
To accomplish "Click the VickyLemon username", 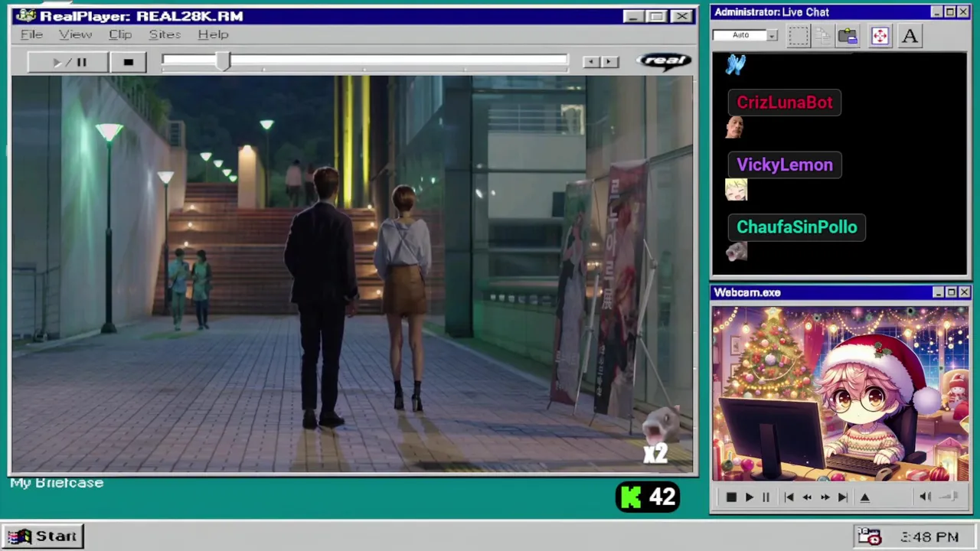I will tap(785, 165).
